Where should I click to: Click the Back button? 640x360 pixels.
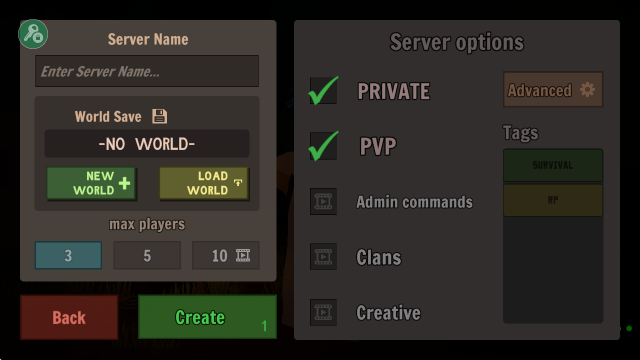click(69, 318)
